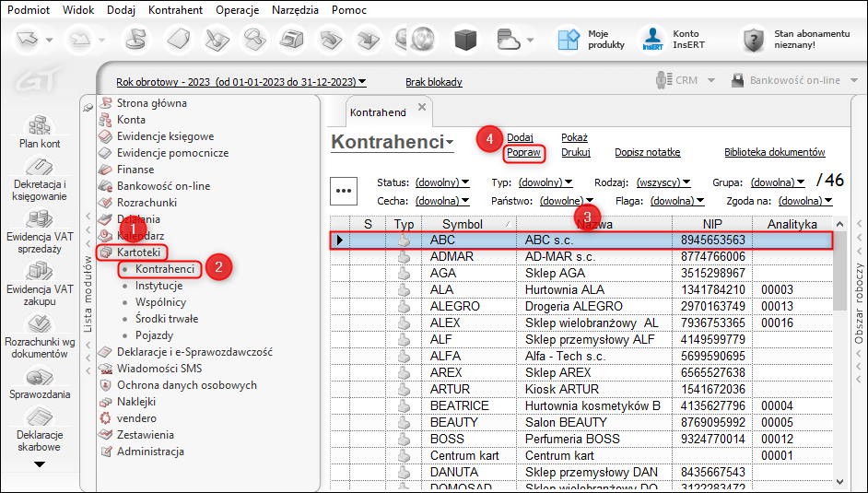868x493 pixels.
Task: Click the Ewidencja VAT sprzedaży icon
Action: pyautogui.click(x=40, y=220)
